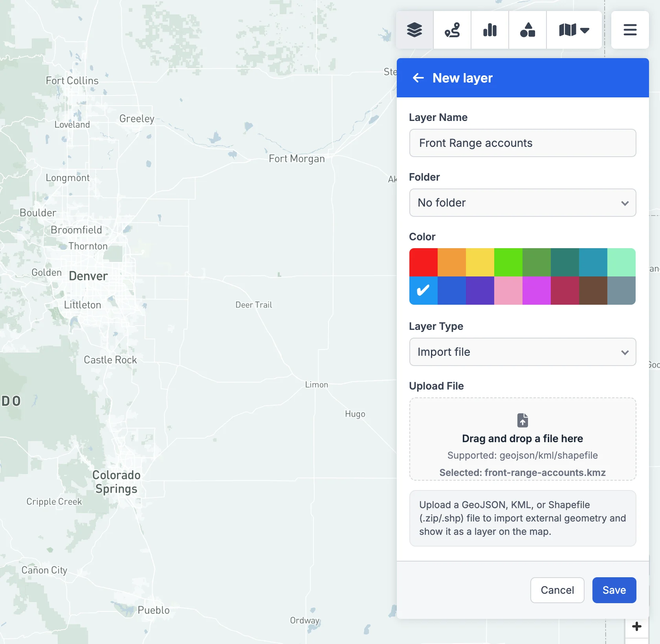Pick the gray color swatch

[x=621, y=291]
